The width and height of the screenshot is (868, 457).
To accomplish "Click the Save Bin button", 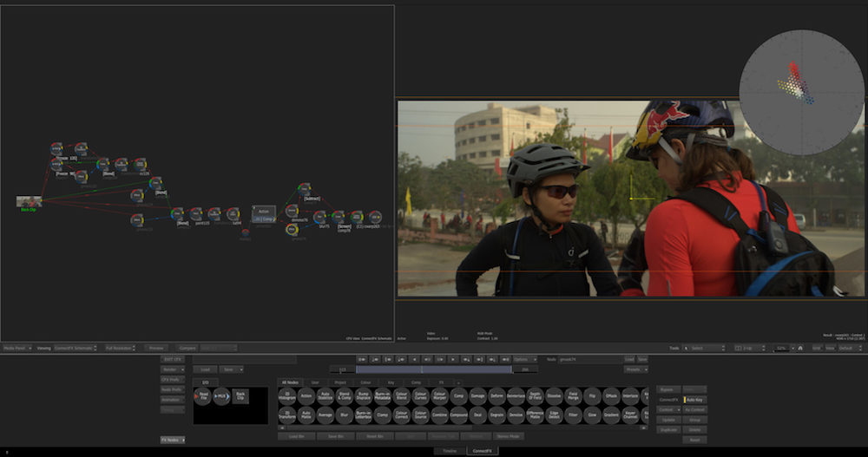I will pyautogui.click(x=335, y=436).
